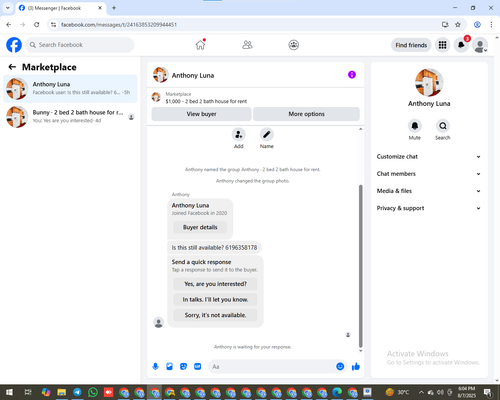
Task: Click the Facebook logo
Action: 14,45
